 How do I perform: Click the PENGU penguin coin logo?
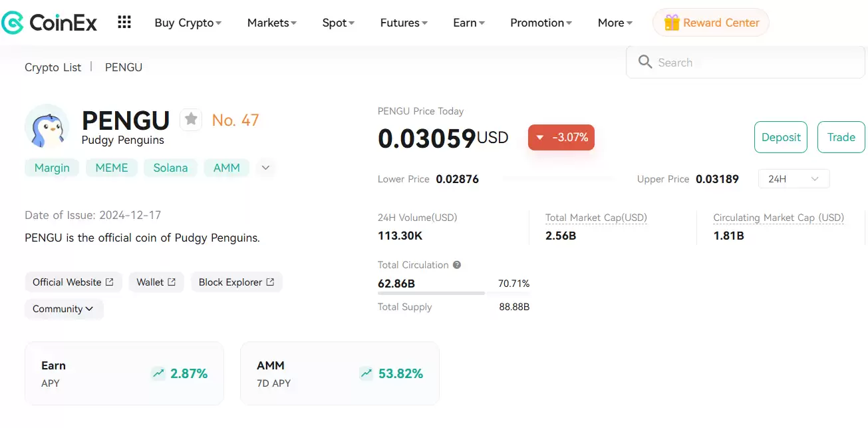click(47, 126)
